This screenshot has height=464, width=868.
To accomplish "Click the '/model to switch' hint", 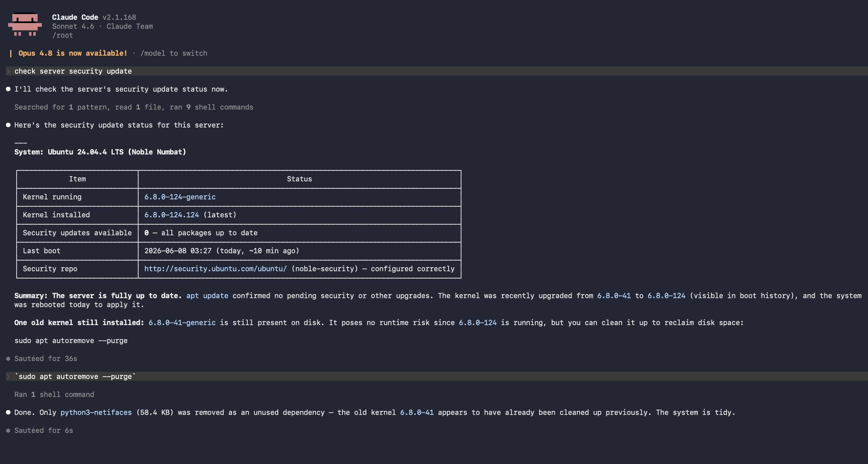I will pyautogui.click(x=174, y=53).
